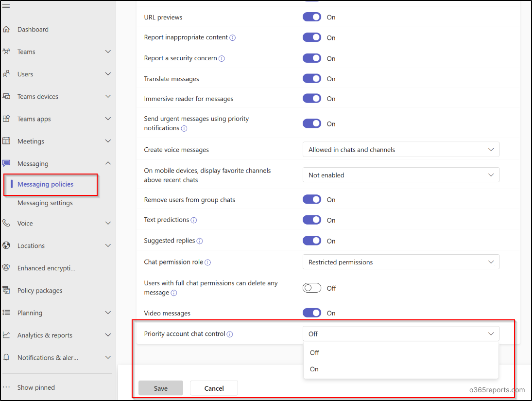Click info icon beside Priority account chat control
This screenshot has height=401, width=532.
click(x=230, y=334)
